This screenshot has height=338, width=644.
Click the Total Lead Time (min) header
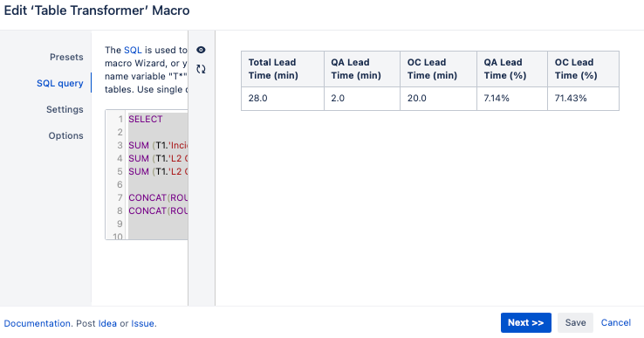tap(283, 69)
